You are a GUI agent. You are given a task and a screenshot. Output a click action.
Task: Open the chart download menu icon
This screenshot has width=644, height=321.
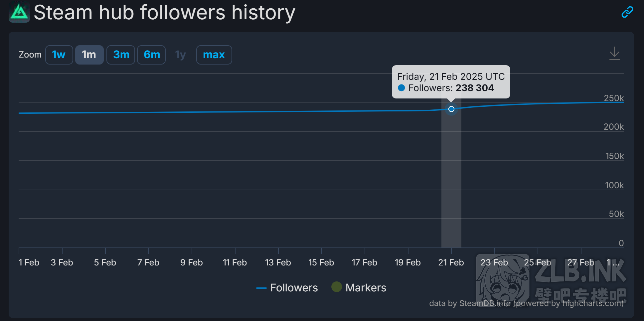pyautogui.click(x=614, y=54)
